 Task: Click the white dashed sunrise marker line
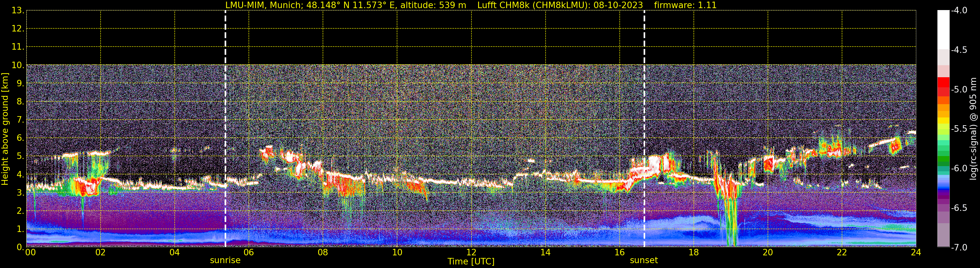point(225,129)
